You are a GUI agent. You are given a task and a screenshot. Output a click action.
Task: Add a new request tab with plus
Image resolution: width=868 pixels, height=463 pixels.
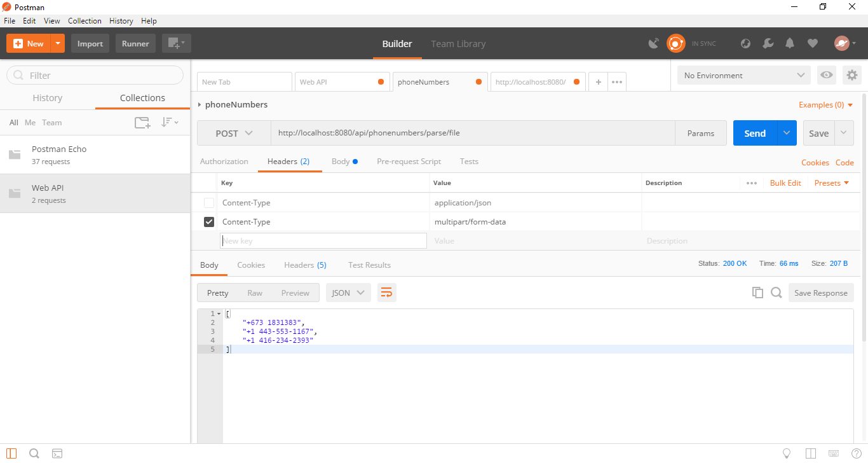click(x=598, y=82)
